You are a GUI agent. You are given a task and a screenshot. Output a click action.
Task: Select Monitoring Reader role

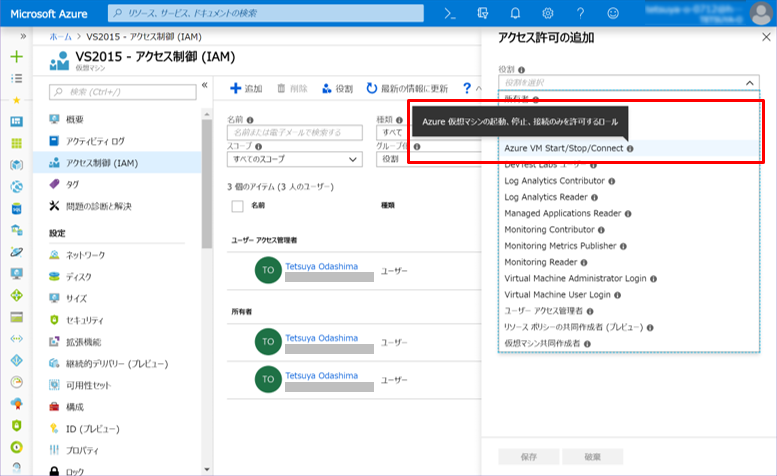click(x=629, y=262)
